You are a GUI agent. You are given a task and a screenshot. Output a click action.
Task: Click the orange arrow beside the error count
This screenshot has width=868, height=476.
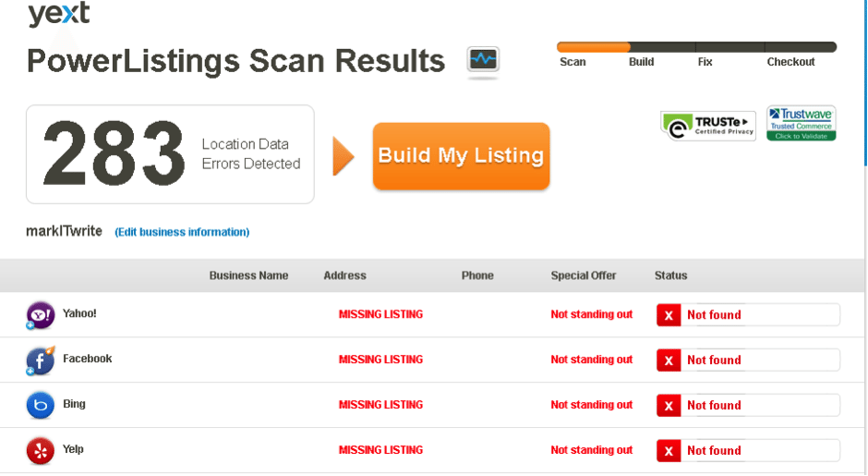click(x=344, y=155)
